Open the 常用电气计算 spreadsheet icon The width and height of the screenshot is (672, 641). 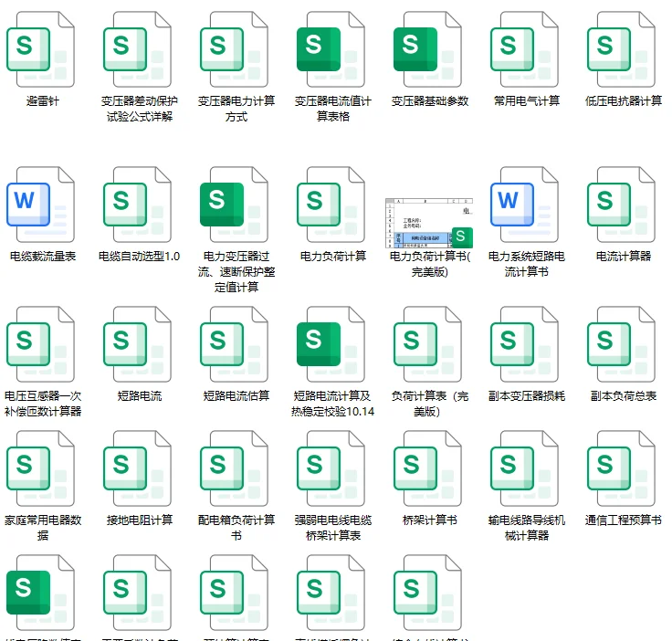pyautogui.click(x=525, y=49)
